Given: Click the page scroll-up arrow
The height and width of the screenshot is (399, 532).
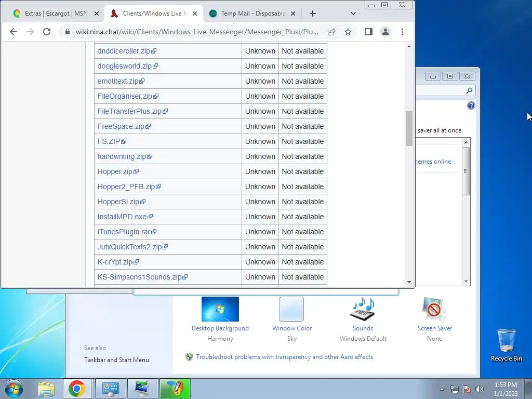Looking at the screenshot, I should [409, 46].
